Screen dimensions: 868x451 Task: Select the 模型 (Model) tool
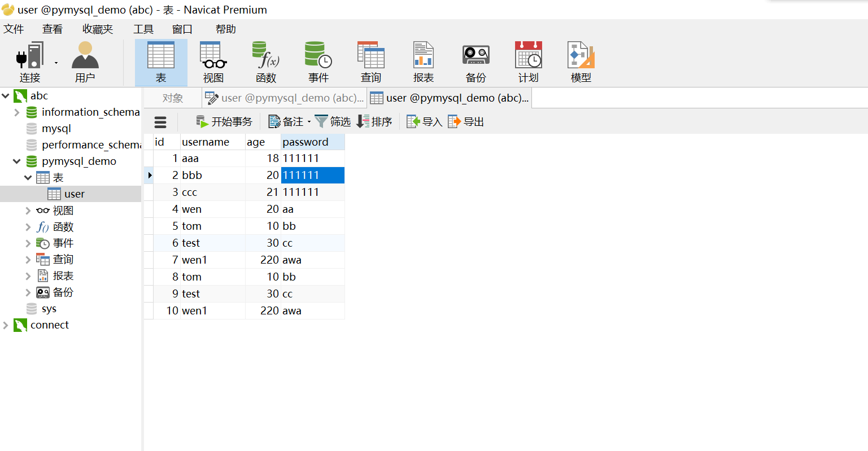pyautogui.click(x=581, y=61)
